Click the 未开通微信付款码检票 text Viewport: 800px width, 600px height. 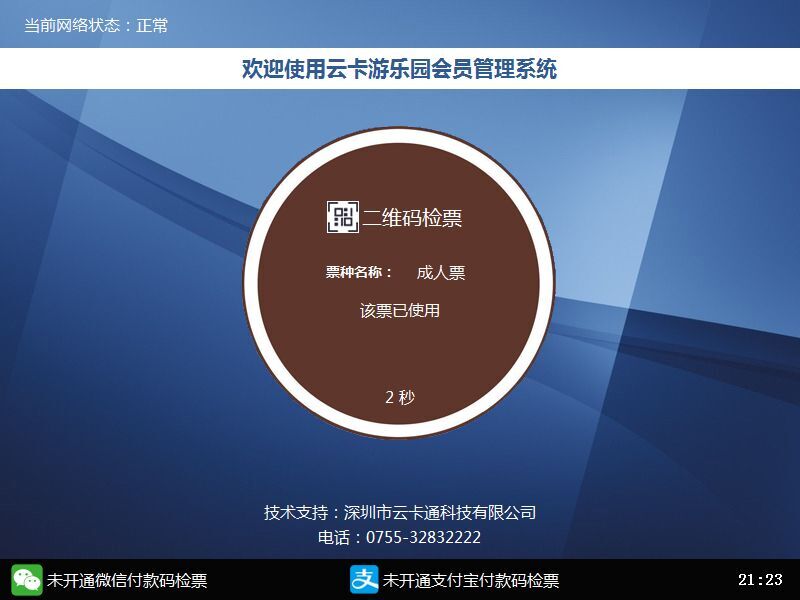tap(127, 581)
